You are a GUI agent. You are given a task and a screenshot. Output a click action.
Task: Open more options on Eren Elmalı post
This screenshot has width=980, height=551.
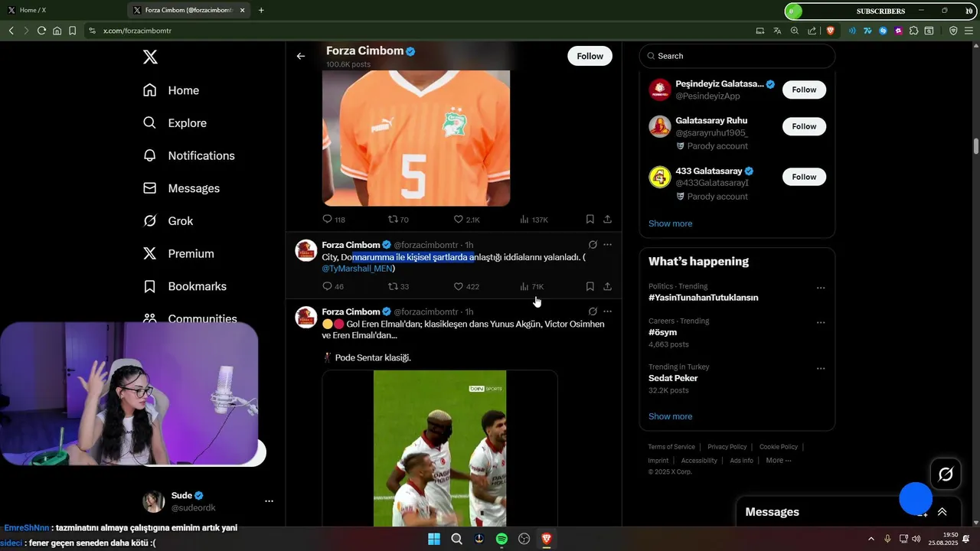[607, 311]
